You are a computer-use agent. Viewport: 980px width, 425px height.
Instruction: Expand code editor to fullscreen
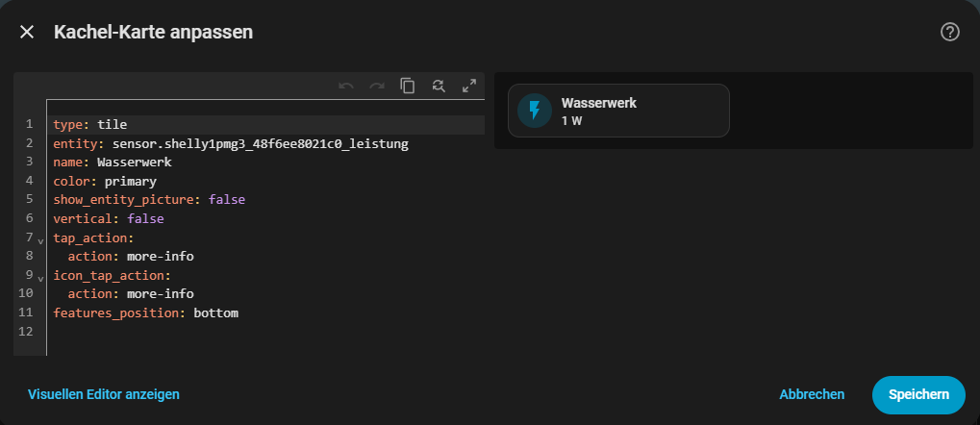(x=469, y=86)
